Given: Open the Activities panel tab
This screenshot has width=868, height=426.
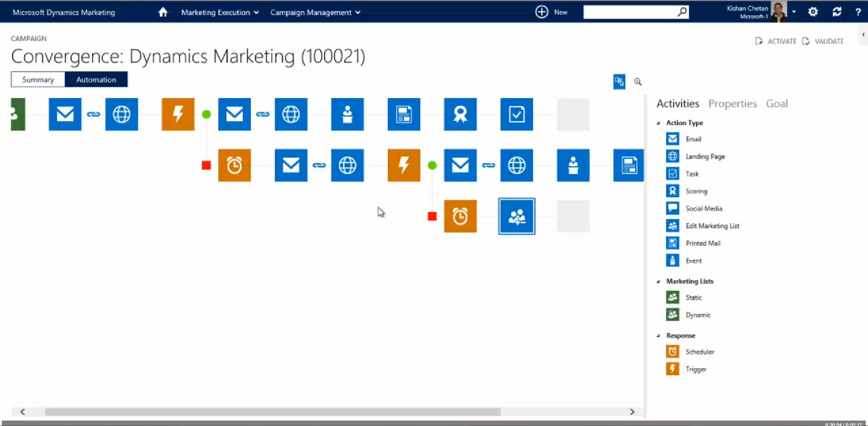Looking at the screenshot, I should tap(678, 104).
